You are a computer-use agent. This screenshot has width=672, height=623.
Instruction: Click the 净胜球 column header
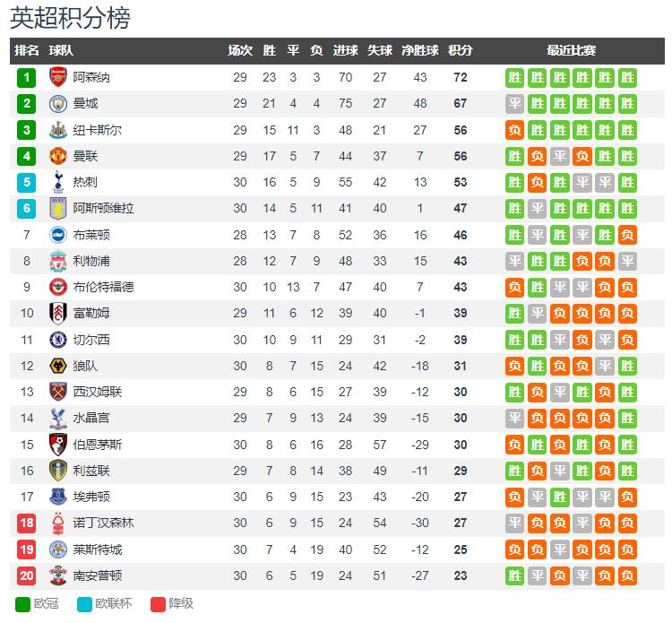[x=420, y=50]
